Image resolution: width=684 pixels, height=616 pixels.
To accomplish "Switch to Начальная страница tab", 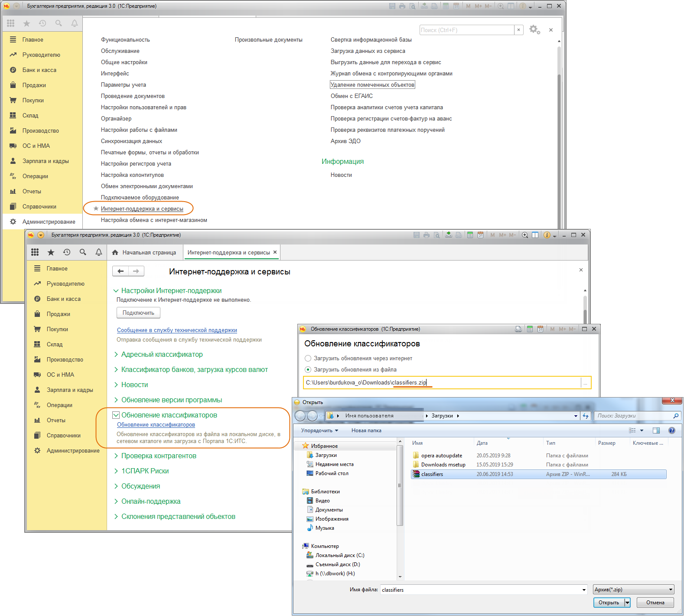I will (144, 252).
